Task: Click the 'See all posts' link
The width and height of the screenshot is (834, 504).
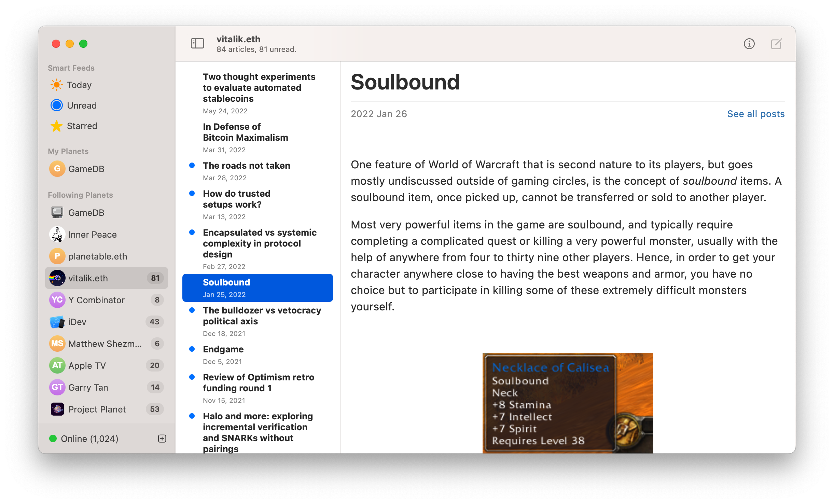Action: 756,114
